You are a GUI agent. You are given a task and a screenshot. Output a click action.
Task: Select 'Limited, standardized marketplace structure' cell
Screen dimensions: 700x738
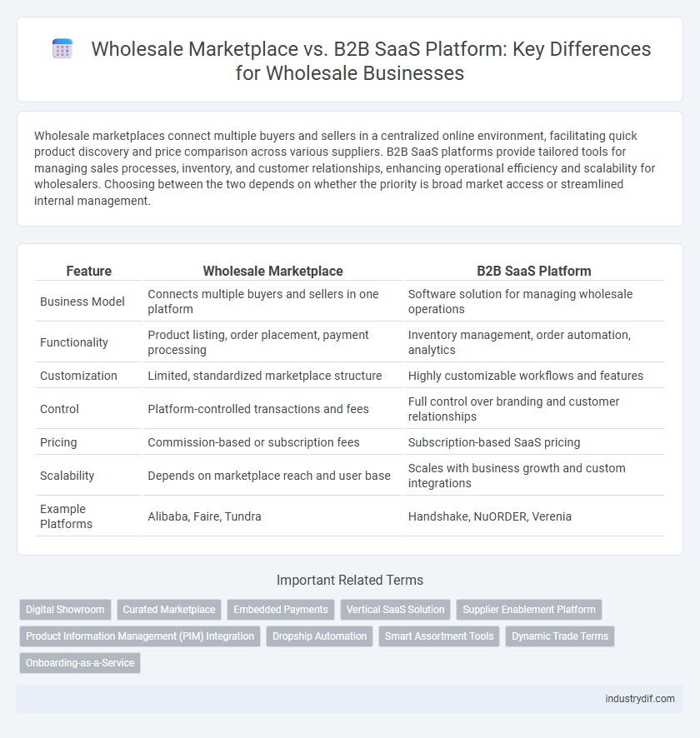point(273,376)
